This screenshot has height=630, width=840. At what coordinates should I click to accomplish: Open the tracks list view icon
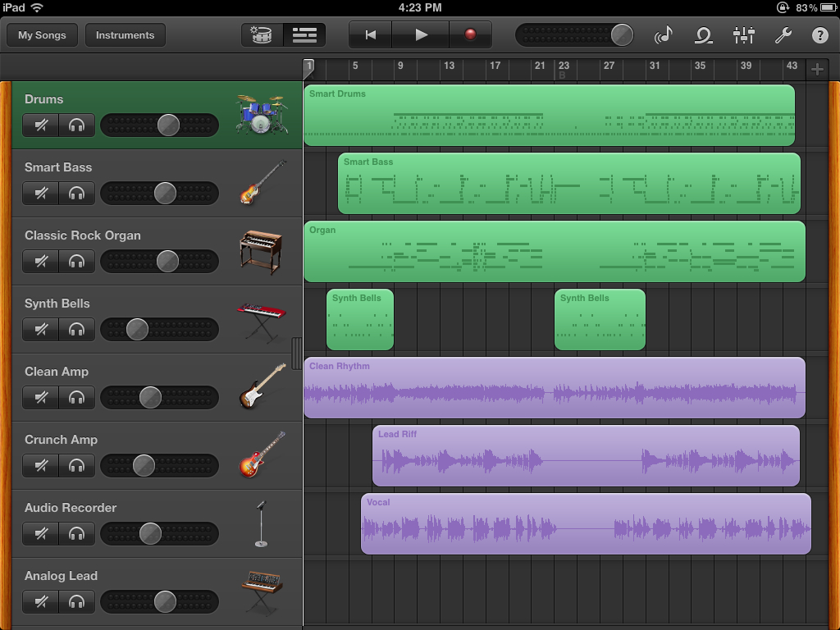coord(304,34)
